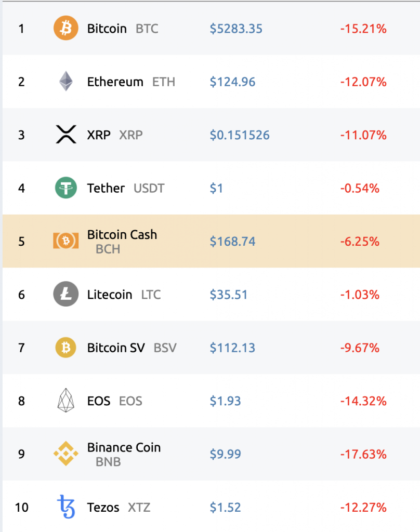Viewport: 420px width, 532px height.
Task: Click the blue Tezos logo icon
Action: coord(66,507)
